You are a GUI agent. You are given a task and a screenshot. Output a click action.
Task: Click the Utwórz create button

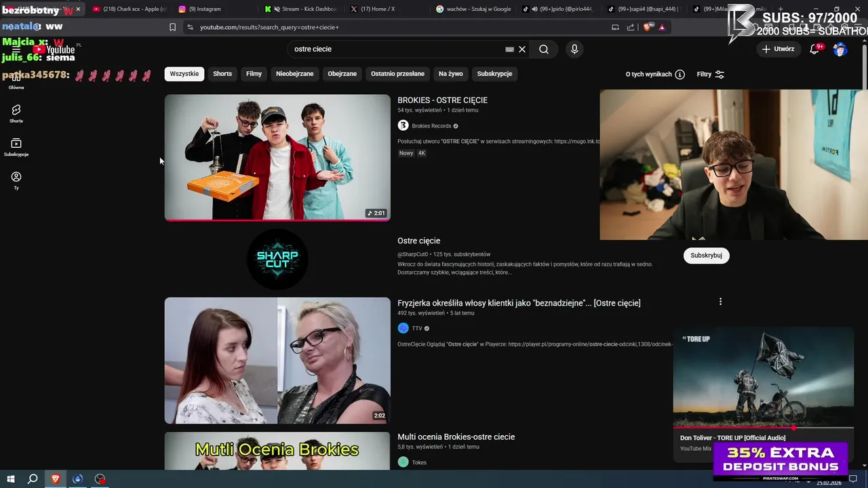(x=777, y=49)
